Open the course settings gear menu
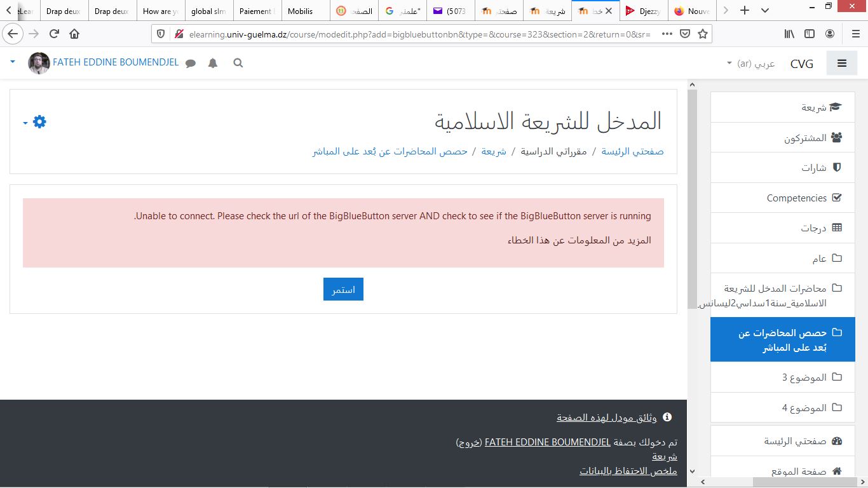 tap(39, 121)
